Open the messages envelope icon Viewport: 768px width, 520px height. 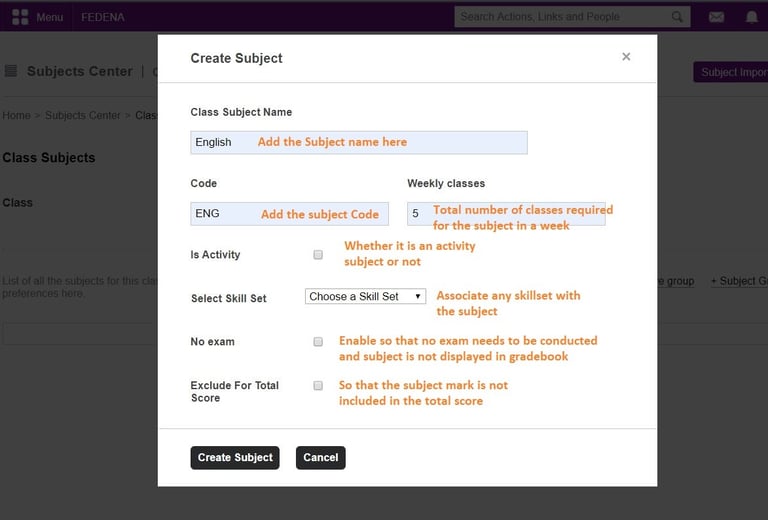point(716,17)
